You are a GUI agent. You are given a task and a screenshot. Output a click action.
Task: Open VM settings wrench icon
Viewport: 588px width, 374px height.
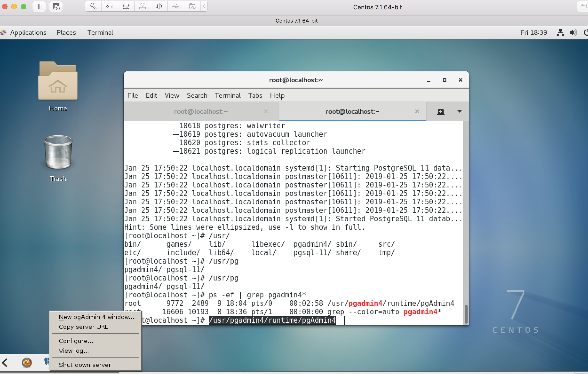click(x=93, y=6)
